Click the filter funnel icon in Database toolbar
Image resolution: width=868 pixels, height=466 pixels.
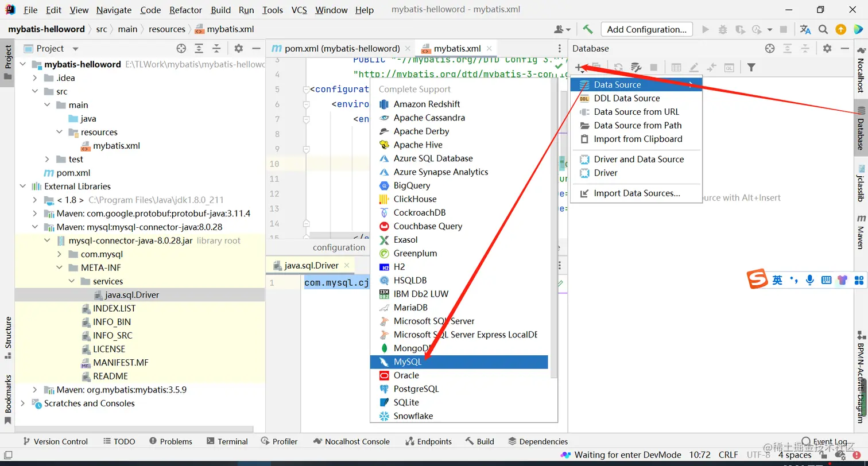751,68
